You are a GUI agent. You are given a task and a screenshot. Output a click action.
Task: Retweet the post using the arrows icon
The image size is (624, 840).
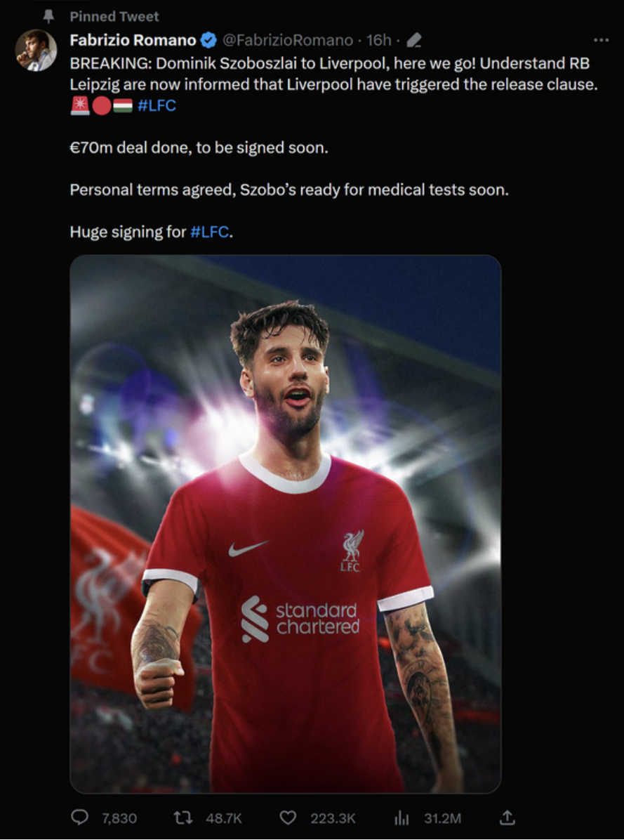click(x=182, y=818)
